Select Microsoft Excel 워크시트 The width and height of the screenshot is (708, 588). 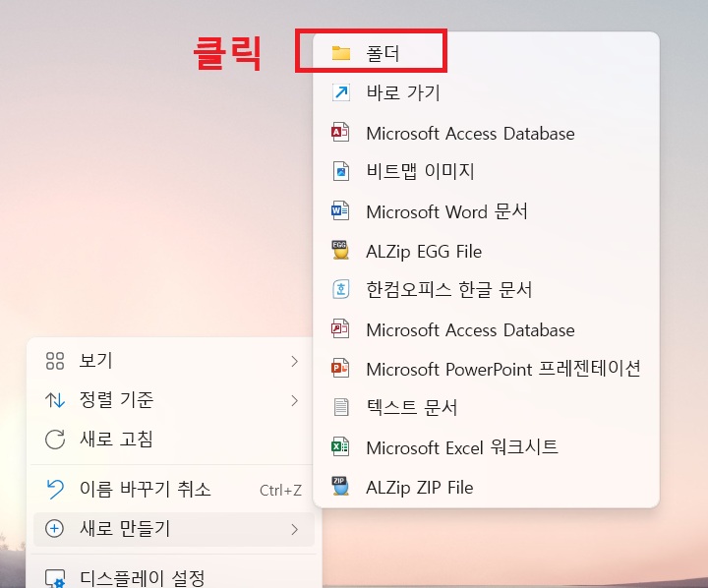coord(486,447)
